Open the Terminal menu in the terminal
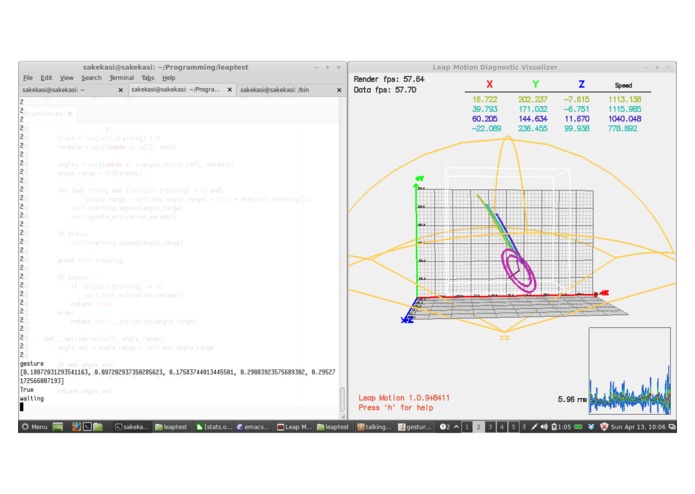Image resolution: width=695 pixels, height=494 pixels. click(121, 78)
